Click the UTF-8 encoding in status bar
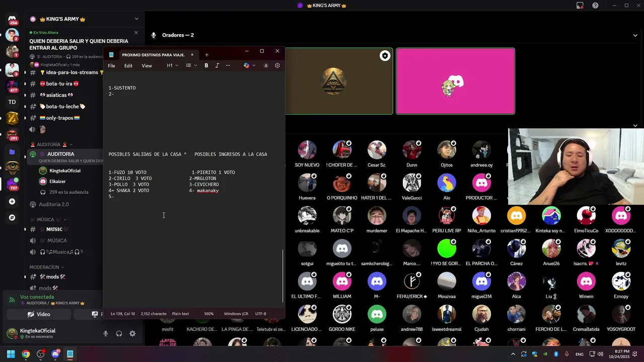This screenshot has width=644, height=362. (x=261, y=314)
